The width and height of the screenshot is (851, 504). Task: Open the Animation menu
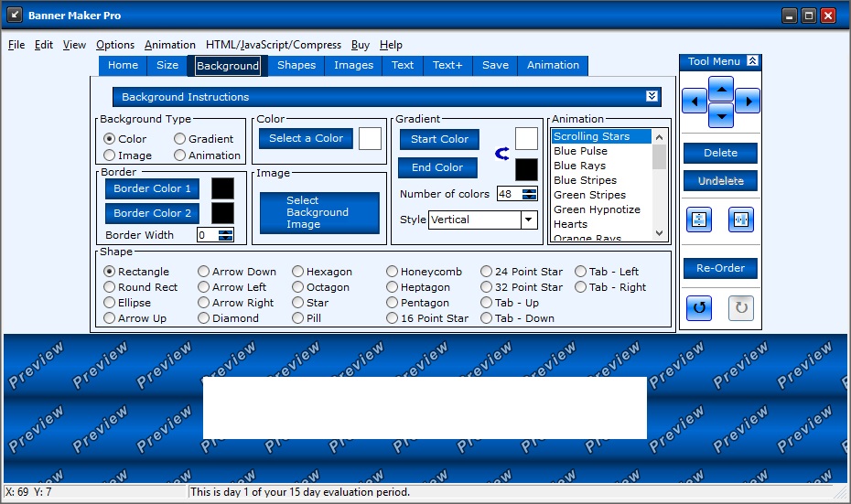tap(170, 45)
